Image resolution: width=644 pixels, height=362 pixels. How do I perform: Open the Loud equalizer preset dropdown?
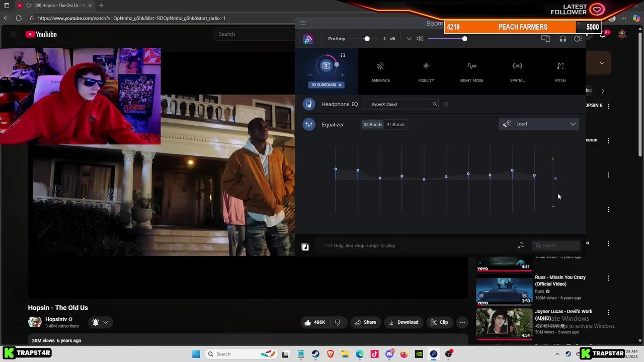pos(539,124)
